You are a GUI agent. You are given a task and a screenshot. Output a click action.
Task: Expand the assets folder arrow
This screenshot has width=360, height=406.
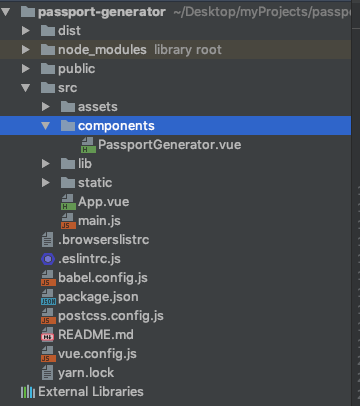pos(46,107)
